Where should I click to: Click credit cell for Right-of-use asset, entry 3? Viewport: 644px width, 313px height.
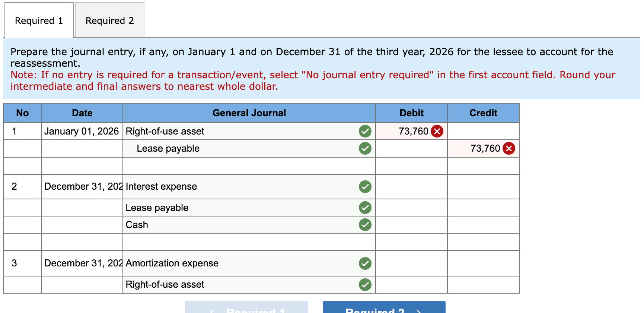pos(483,284)
